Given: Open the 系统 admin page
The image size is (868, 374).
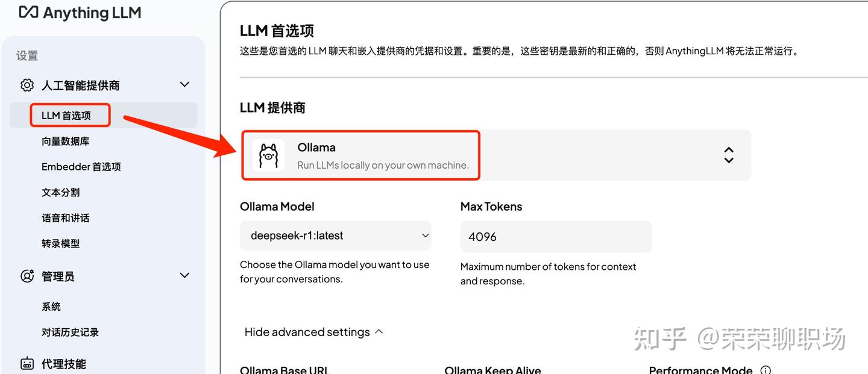Looking at the screenshot, I should coord(51,307).
